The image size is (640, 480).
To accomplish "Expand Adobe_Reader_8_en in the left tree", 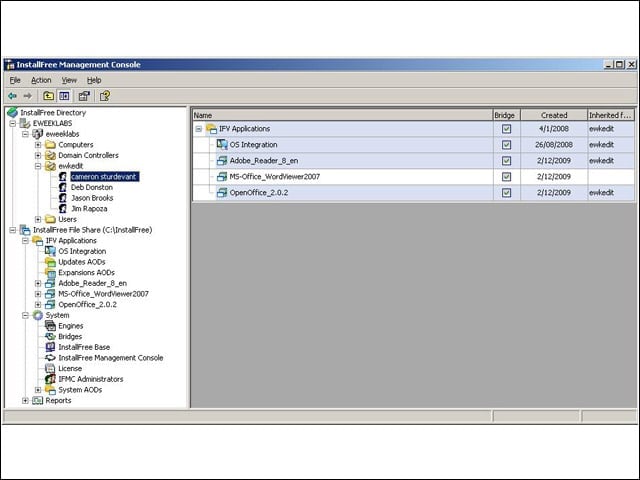I will coord(38,283).
